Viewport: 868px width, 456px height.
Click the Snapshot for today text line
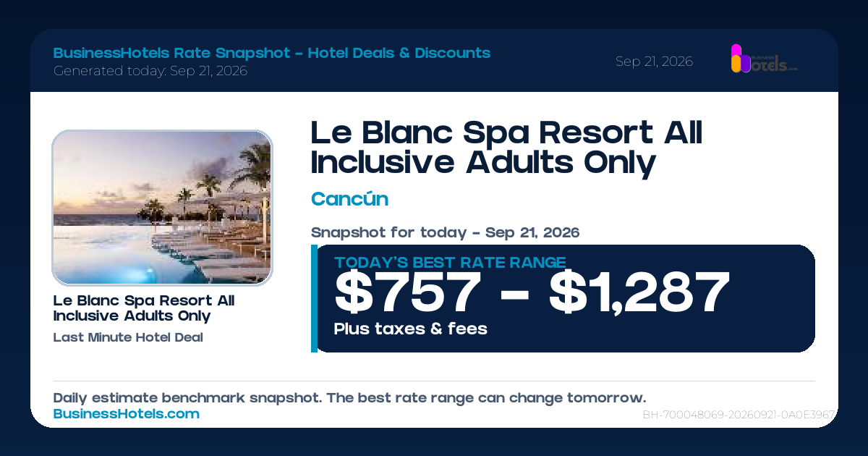pyautogui.click(x=445, y=233)
